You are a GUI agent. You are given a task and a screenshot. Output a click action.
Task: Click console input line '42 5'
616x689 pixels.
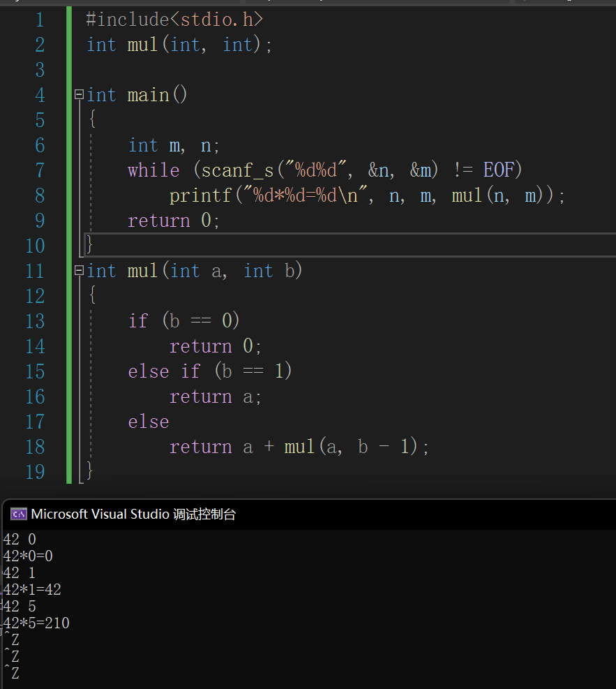20,607
